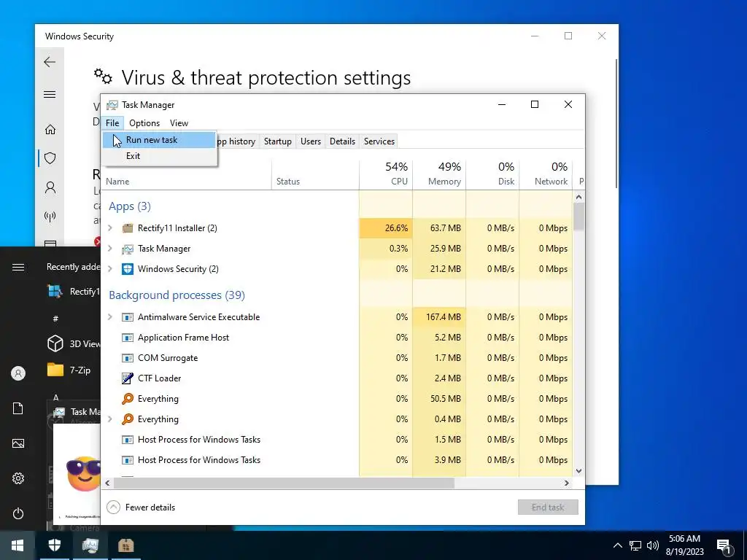This screenshot has width=747, height=560.
Task: Click Antimalware 167.4 MB memory value
Action: [439, 317]
